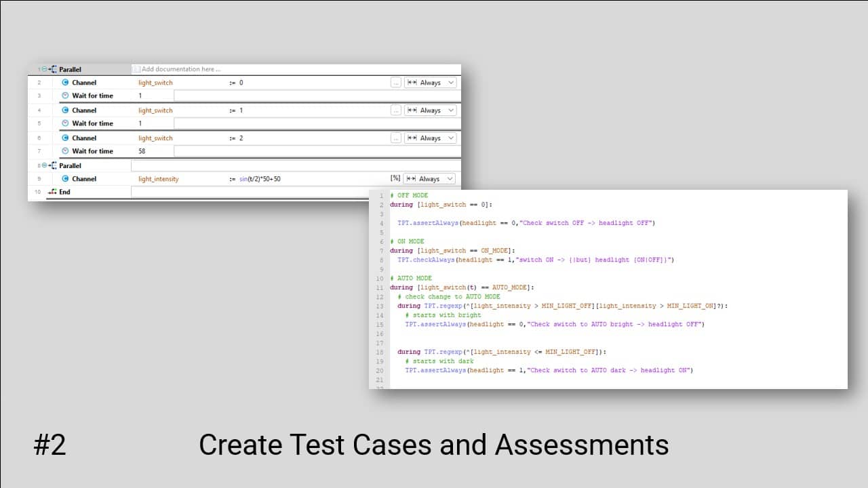Click the 'End' label in row 10
The height and width of the screenshot is (488, 868).
(x=64, y=192)
